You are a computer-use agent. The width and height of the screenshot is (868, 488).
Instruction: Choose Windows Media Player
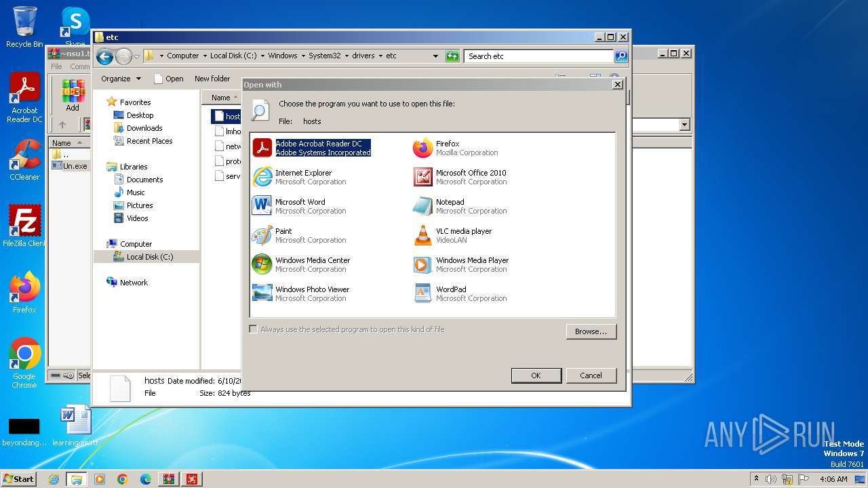coord(460,264)
